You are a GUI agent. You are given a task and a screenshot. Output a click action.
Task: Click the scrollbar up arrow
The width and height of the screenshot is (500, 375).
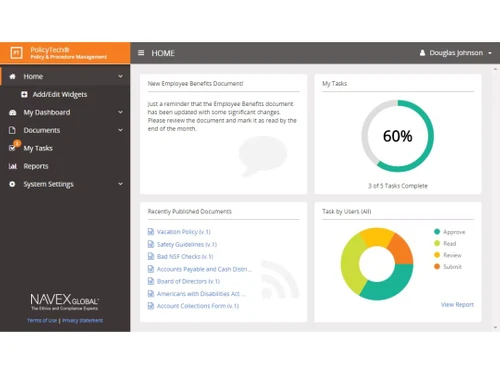click(x=495, y=69)
